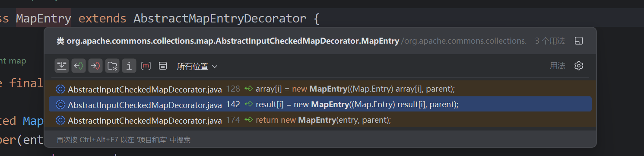Click the 'i' info filter icon
644x156 pixels.
tap(129, 66)
